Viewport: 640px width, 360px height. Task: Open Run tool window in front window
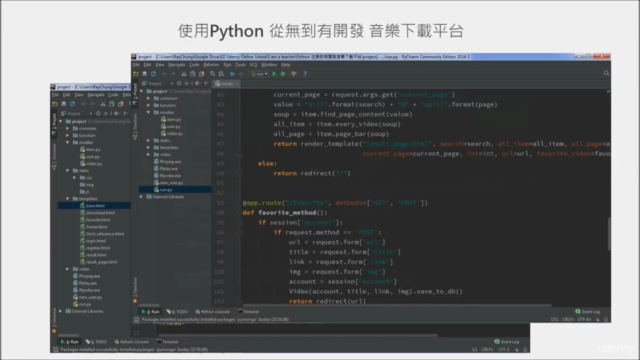[150, 311]
